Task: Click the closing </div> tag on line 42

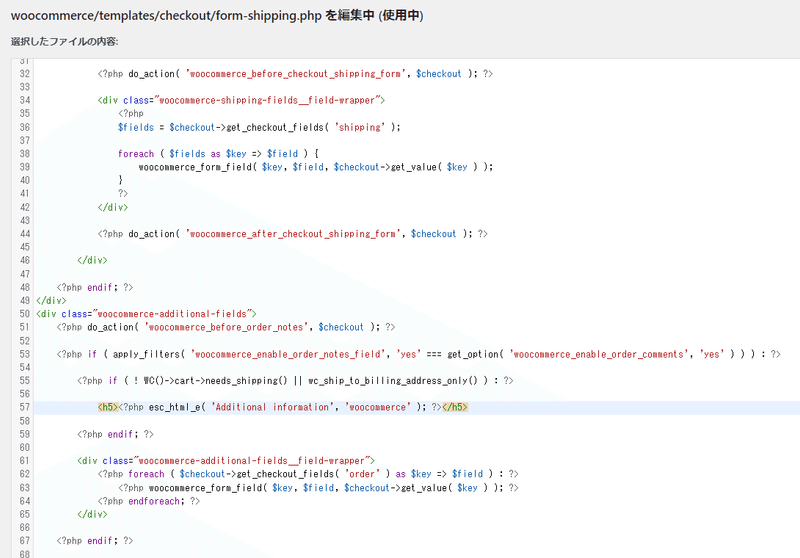Action: click(113, 207)
